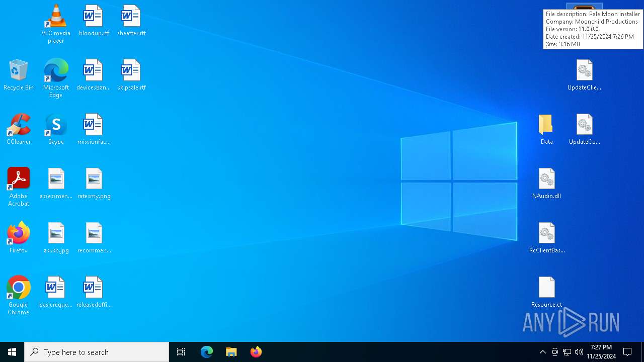Select the Microsoft Edge desktop shortcut
The width and height of the screenshot is (644, 362).
[56, 78]
